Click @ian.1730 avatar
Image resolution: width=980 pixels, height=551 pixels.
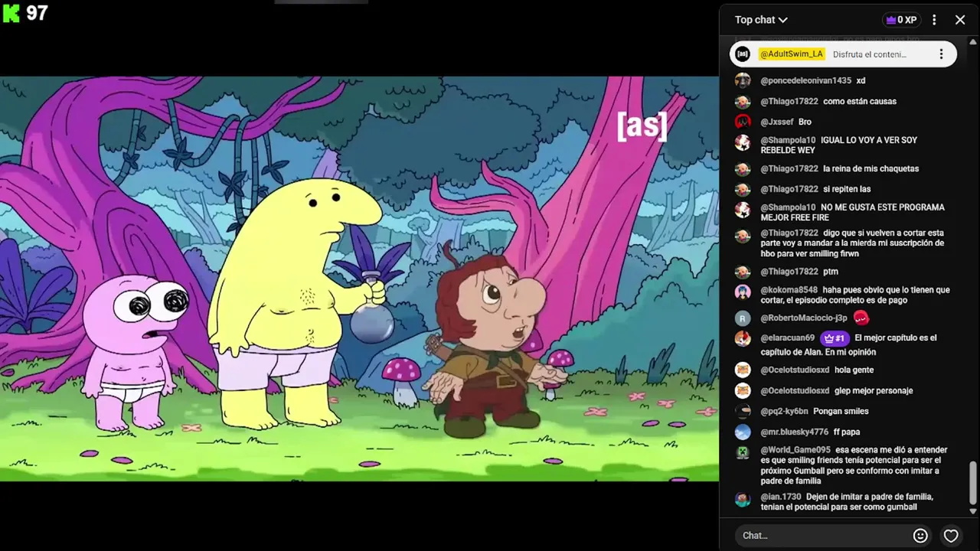(x=743, y=499)
